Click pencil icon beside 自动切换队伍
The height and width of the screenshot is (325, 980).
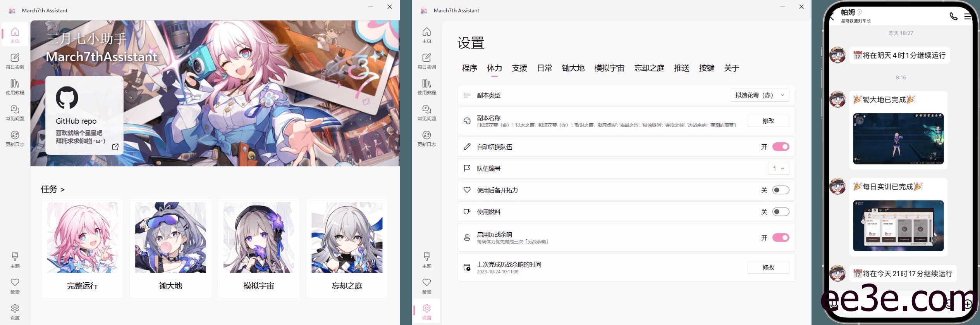pyautogui.click(x=467, y=147)
